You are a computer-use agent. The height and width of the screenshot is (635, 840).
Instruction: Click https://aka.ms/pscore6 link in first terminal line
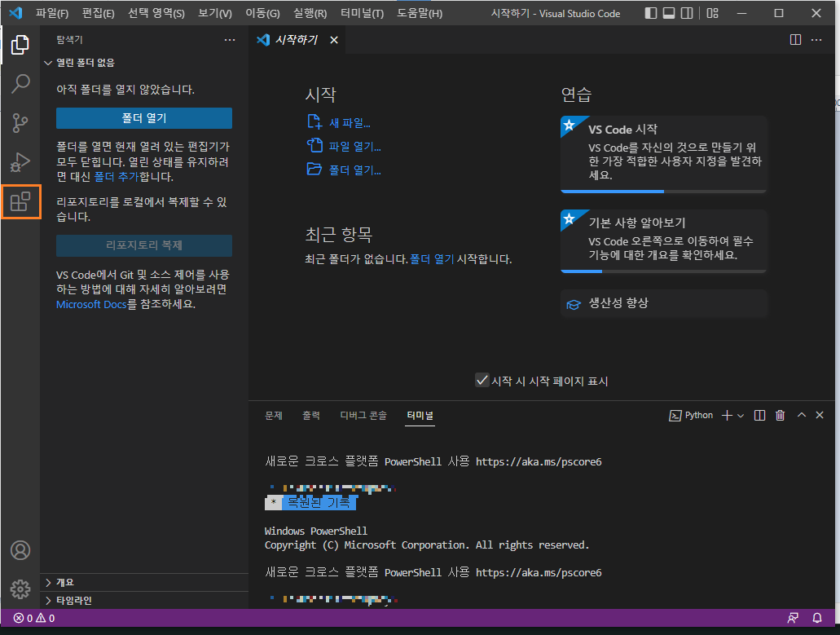(x=539, y=462)
